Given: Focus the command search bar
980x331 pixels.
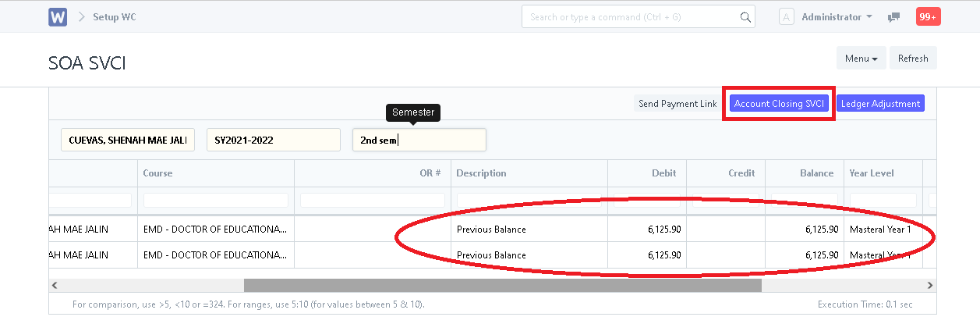Looking at the screenshot, I should click(639, 17).
